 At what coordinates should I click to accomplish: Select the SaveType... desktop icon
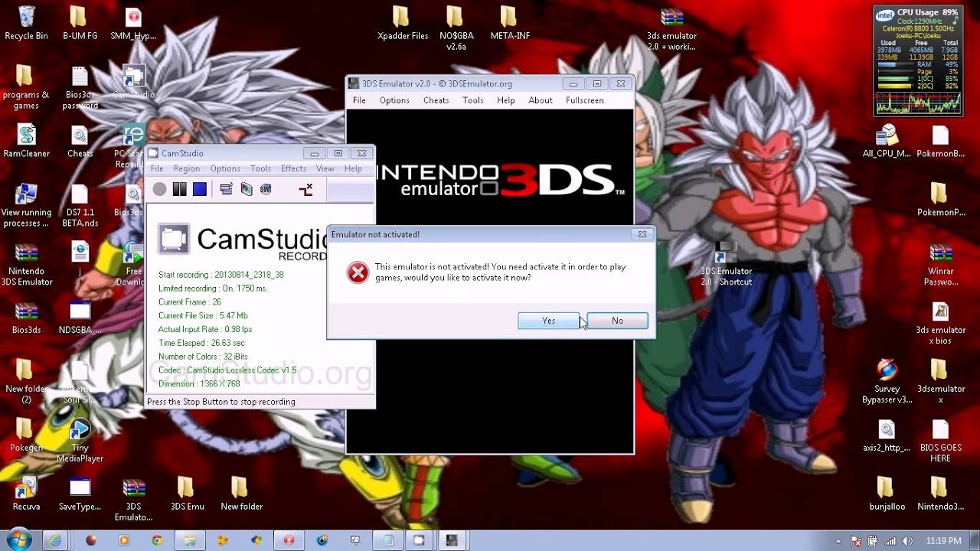click(x=80, y=494)
